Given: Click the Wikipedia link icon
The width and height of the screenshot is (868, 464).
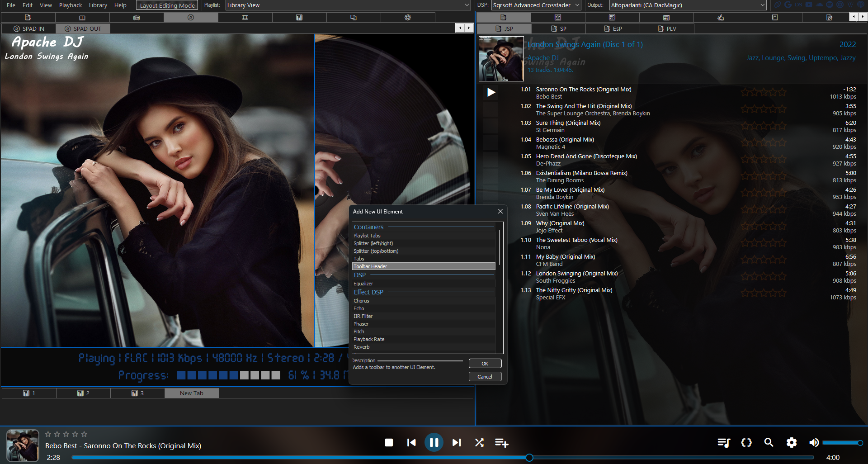Looking at the screenshot, I should pos(850,5).
